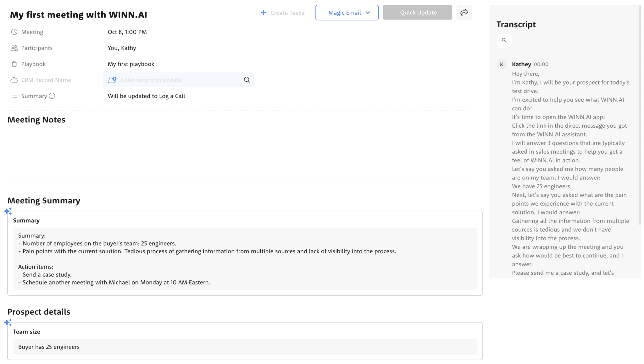The height and width of the screenshot is (364, 644).
Task: Open the Magic Email dropdown
Action: click(347, 13)
